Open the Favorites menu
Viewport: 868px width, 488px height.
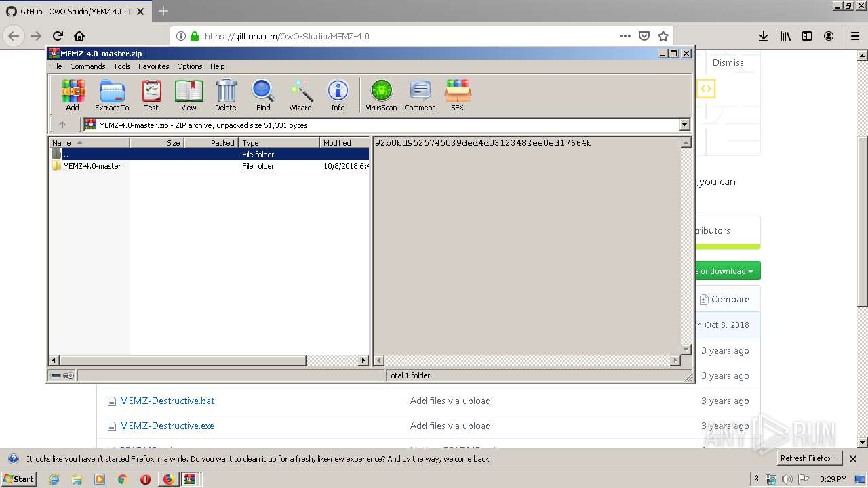click(154, 66)
